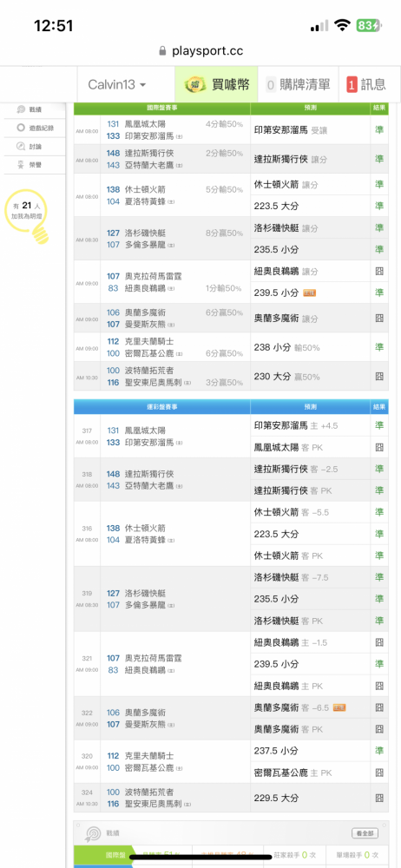Open 榮譽 medal item in sidebar
401x868 pixels.
pos(35,165)
